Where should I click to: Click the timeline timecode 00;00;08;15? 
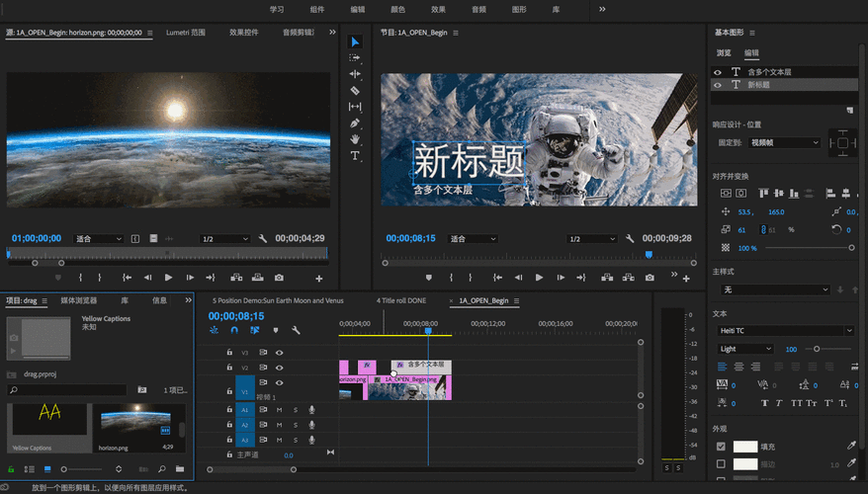[236, 316]
